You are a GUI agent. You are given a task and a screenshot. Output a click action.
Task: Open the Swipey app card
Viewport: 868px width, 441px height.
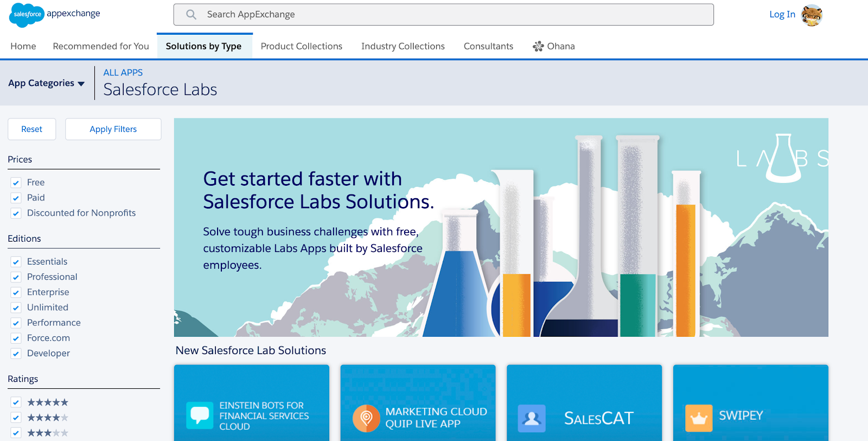coord(751,403)
